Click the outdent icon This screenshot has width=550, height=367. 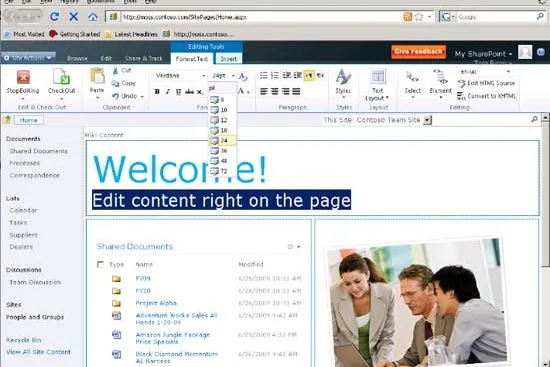(x=287, y=75)
